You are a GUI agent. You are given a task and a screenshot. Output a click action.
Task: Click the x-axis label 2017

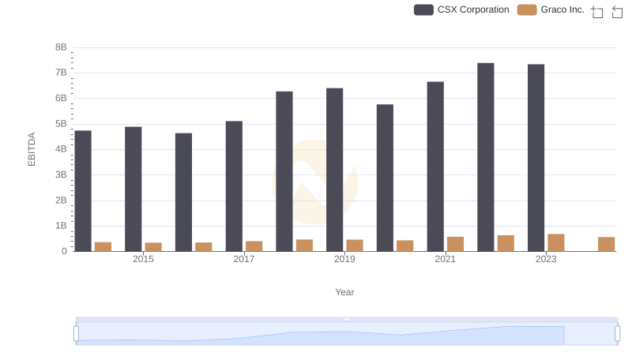(244, 259)
